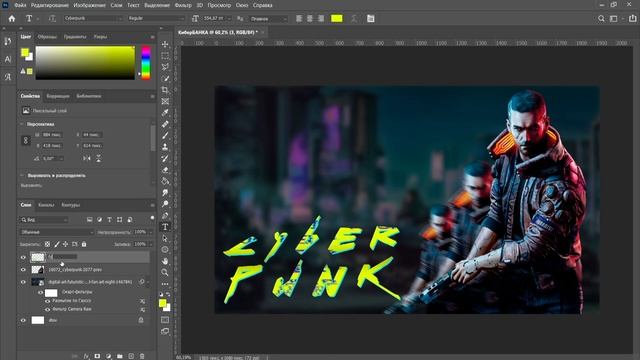Image resolution: width=640 pixels, height=360 pixels.
Task: Open the Фильтр menu
Action: [183, 5]
